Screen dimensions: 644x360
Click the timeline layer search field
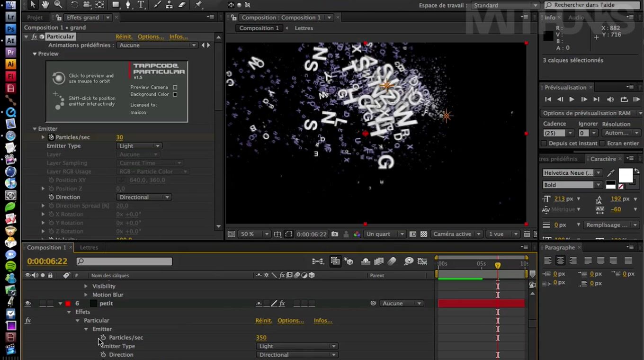124,261
